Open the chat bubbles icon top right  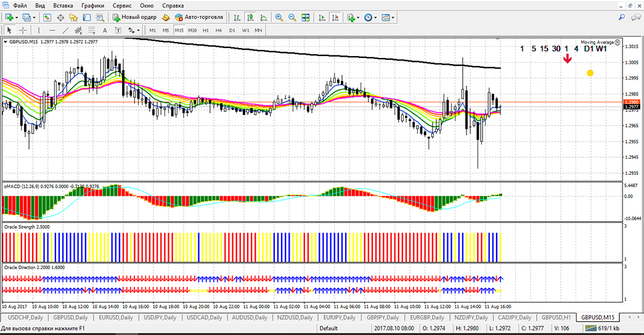[x=636, y=17]
